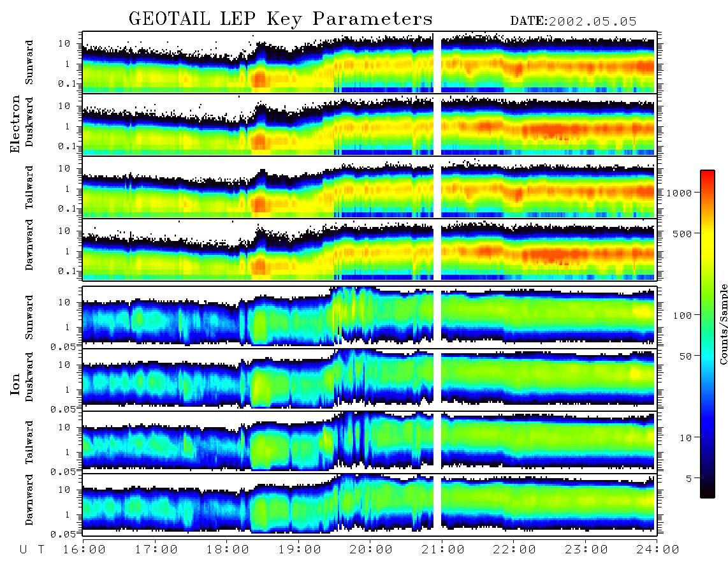Select the Ion Dawnward panel label
Image resolution: width=728 pixels, height=561 pixels.
pyautogui.click(x=29, y=500)
